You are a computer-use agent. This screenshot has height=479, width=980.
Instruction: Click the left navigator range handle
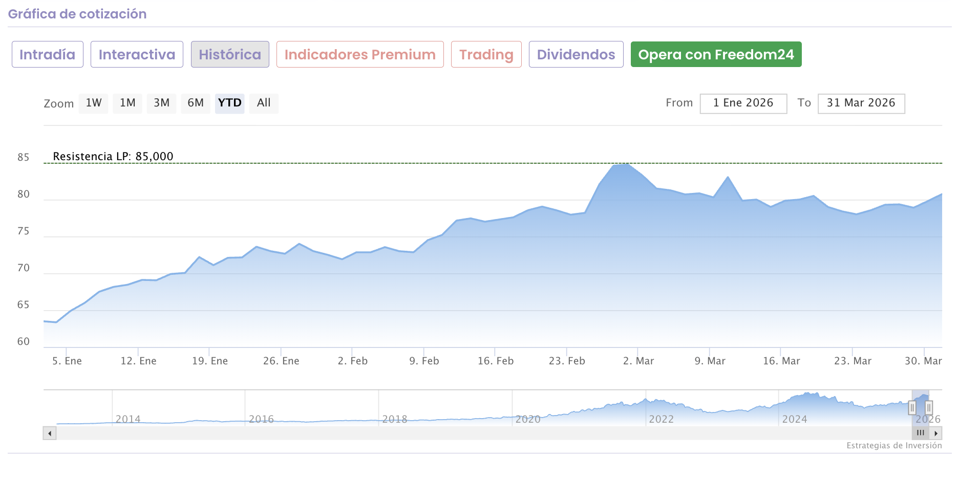(x=912, y=408)
